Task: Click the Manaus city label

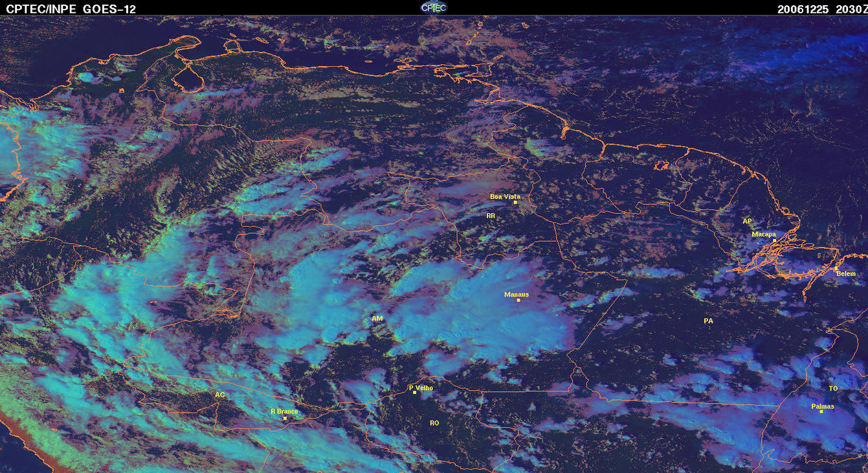Action: click(517, 294)
